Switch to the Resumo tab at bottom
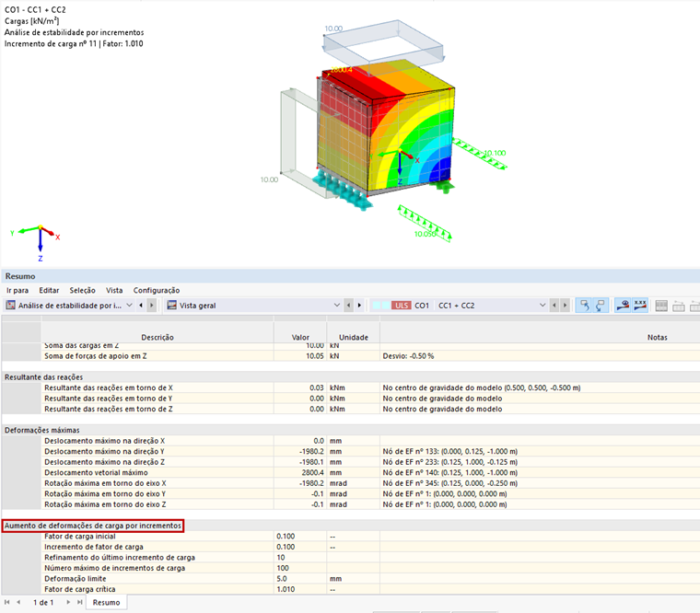Image resolution: width=700 pixels, height=613 pixels. (x=106, y=602)
